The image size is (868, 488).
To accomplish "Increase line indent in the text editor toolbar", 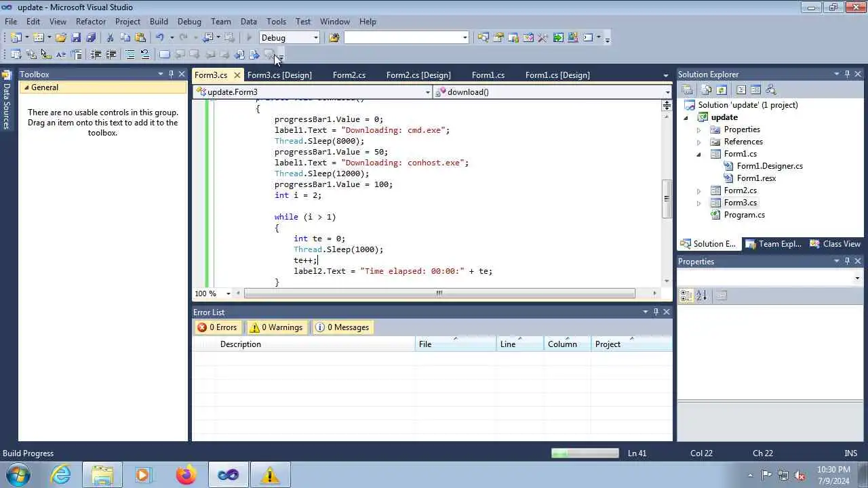I will tap(111, 55).
